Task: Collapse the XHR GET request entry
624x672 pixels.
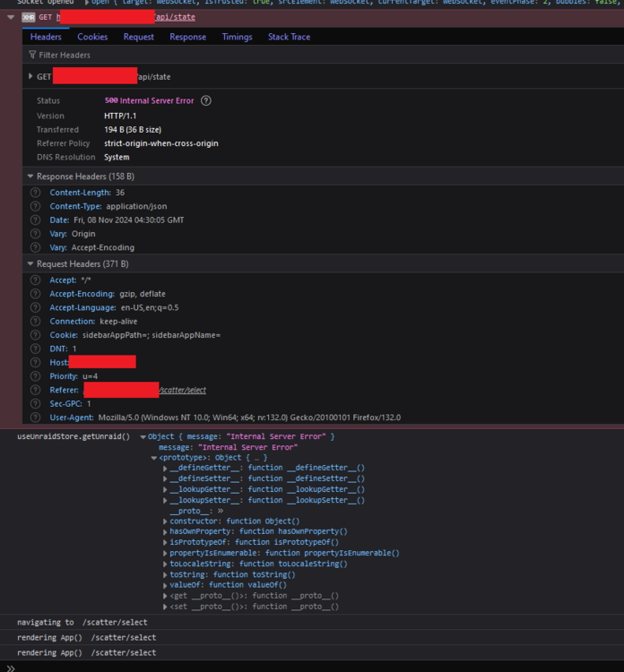Action: tap(11, 17)
